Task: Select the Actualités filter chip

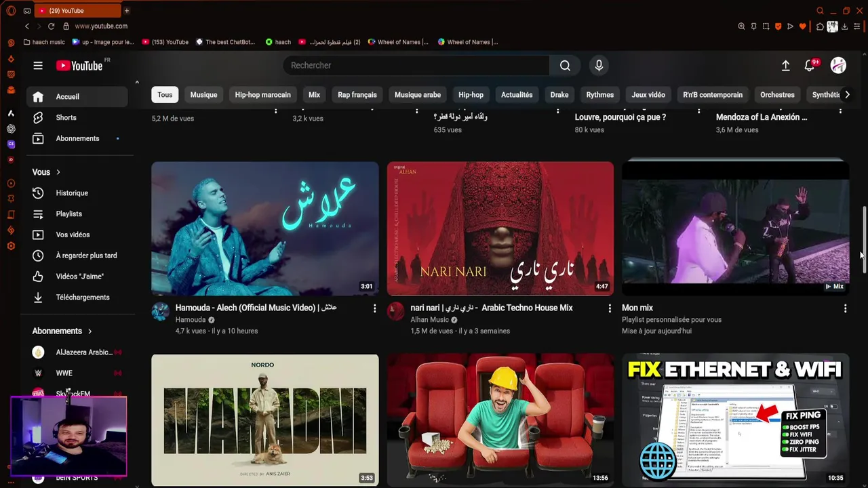Action: [517, 95]
